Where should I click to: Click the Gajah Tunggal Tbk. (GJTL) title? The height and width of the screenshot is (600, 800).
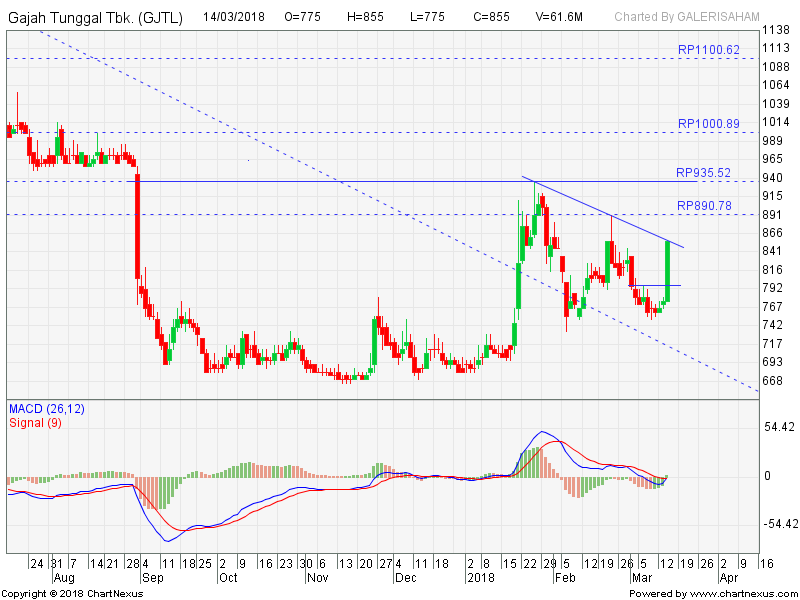[x=95, y=17]
